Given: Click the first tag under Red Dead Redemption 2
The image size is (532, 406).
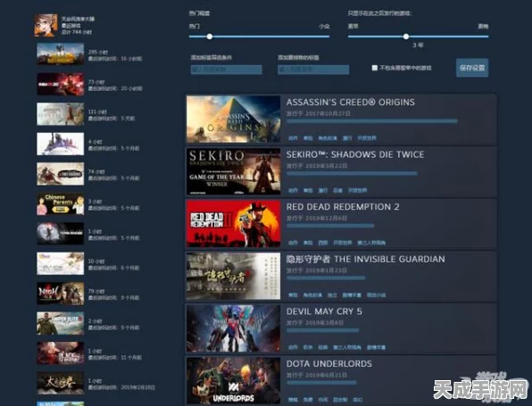Looking at the screenshot, I should pos(293,243).
